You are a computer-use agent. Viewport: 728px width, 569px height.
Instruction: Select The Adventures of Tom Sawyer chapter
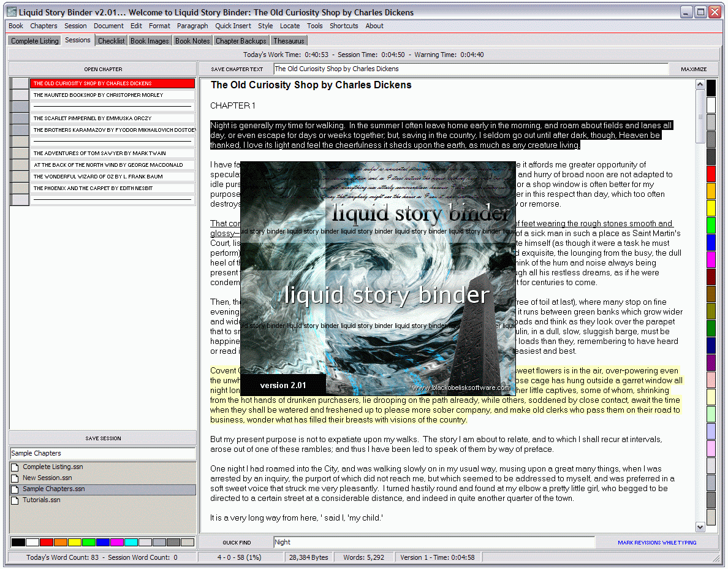tap(112, 153)
